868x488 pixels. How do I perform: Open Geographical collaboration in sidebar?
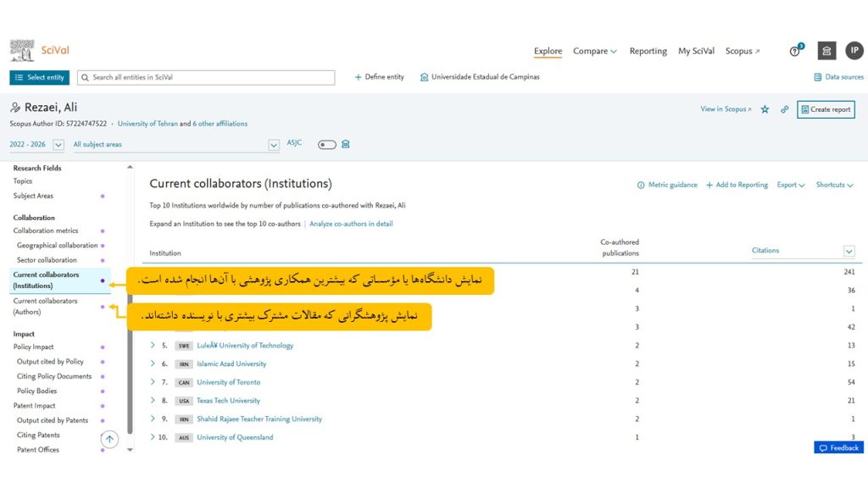coord(57,245)
